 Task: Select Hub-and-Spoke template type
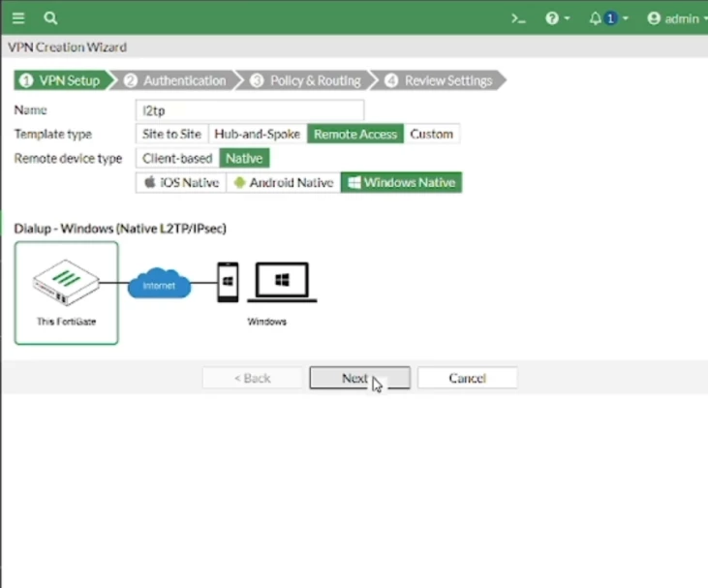[257, 134]
